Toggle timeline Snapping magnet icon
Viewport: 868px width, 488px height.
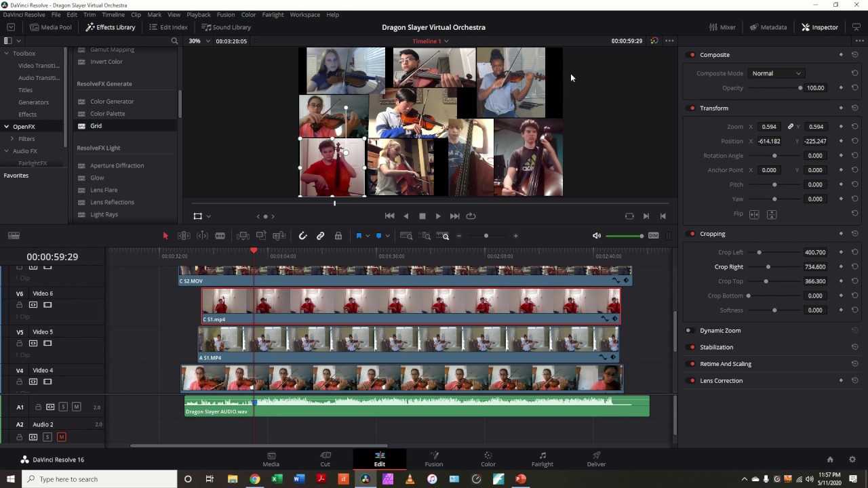pyautogui.click(x=302, y=236)
